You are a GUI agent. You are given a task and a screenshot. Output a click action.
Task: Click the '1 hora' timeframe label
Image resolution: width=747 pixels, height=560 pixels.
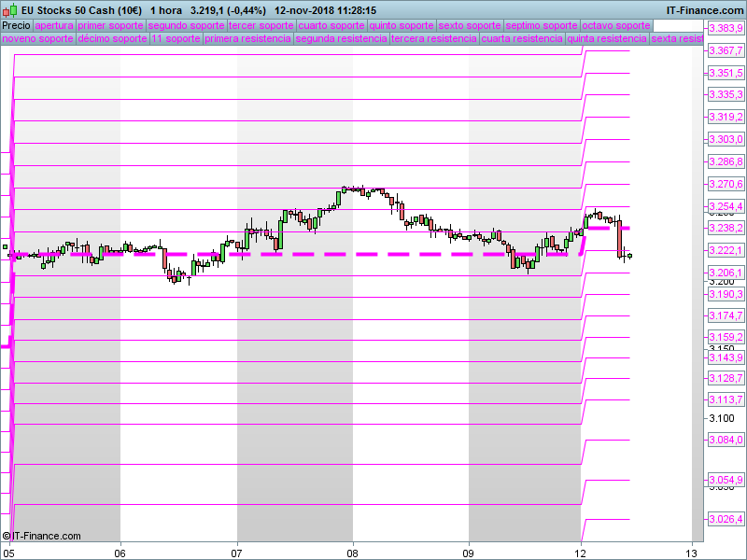[166, 9]
